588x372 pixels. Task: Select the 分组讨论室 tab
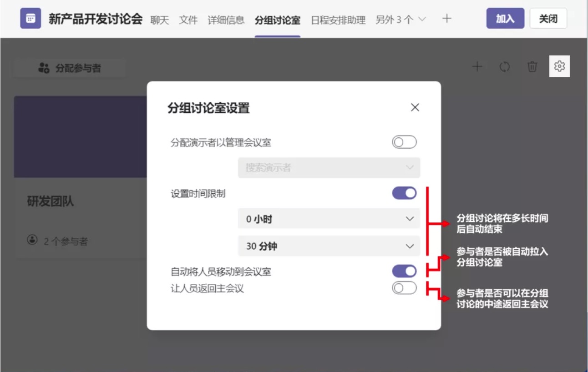point(277,20)
